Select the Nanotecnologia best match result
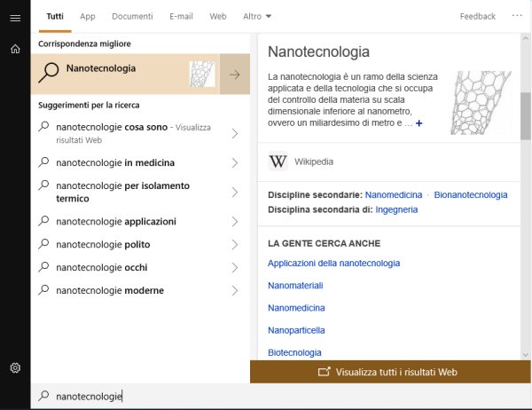Screen dimensions: 532x410 tap(126, 74)
